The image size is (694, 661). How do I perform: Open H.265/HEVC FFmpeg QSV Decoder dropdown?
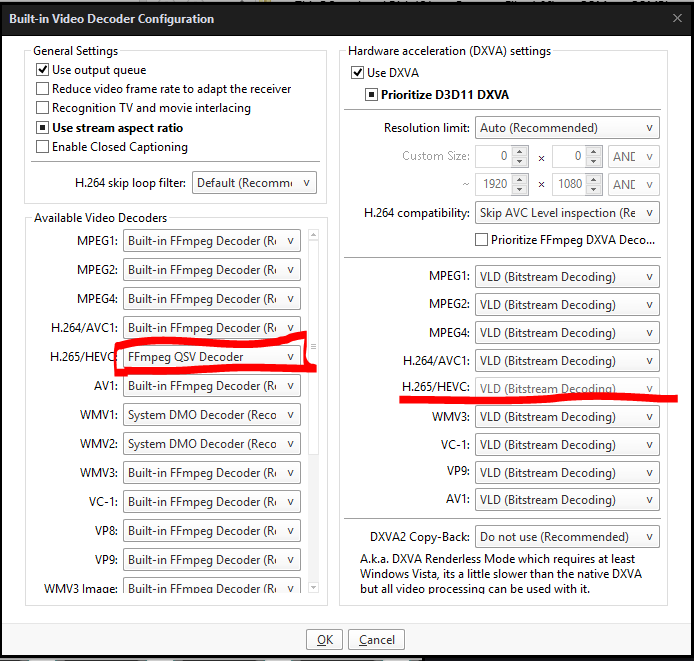[212, 357]
